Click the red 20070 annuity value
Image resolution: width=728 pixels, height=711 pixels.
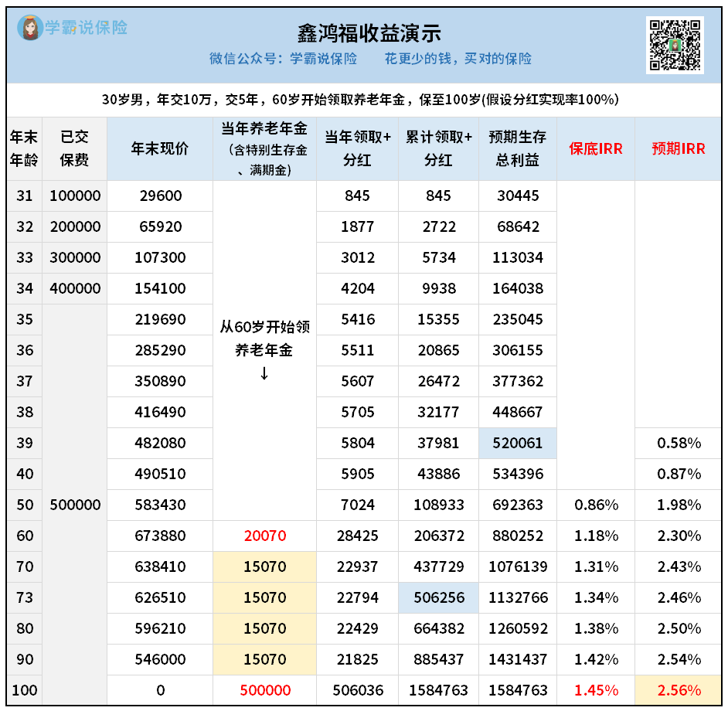pyautogui.click(x=264, y=536)
